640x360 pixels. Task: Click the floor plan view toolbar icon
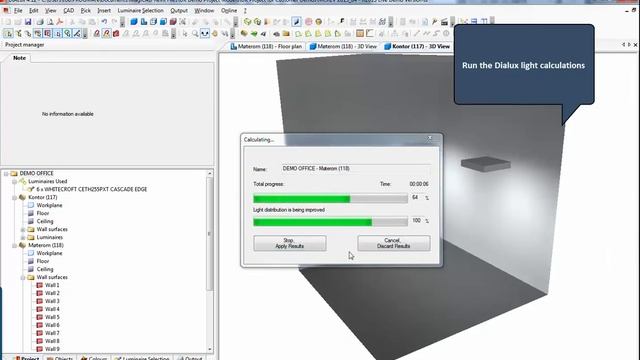coord(144,22)
